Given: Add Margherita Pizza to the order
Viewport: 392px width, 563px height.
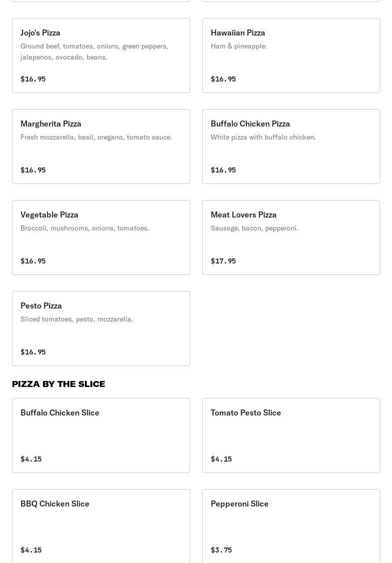Looking at the screenshot, I should pyautogui.click(x=101, y=146).
